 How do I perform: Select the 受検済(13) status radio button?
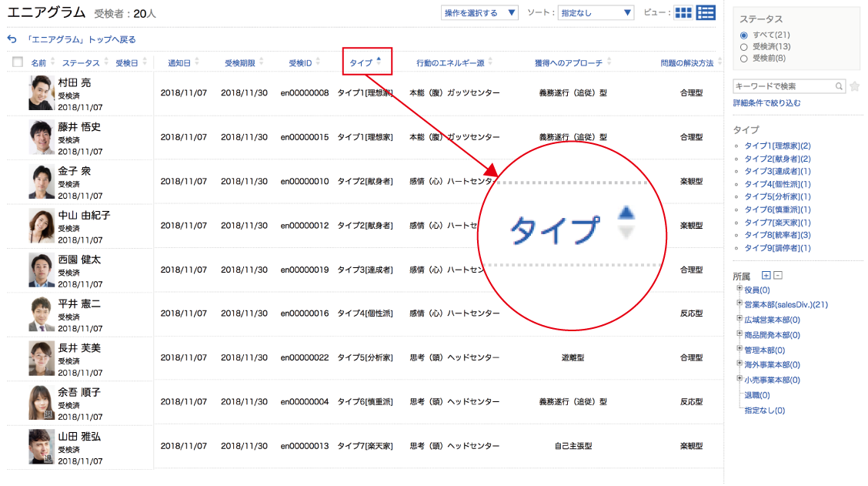coord(743,47)
